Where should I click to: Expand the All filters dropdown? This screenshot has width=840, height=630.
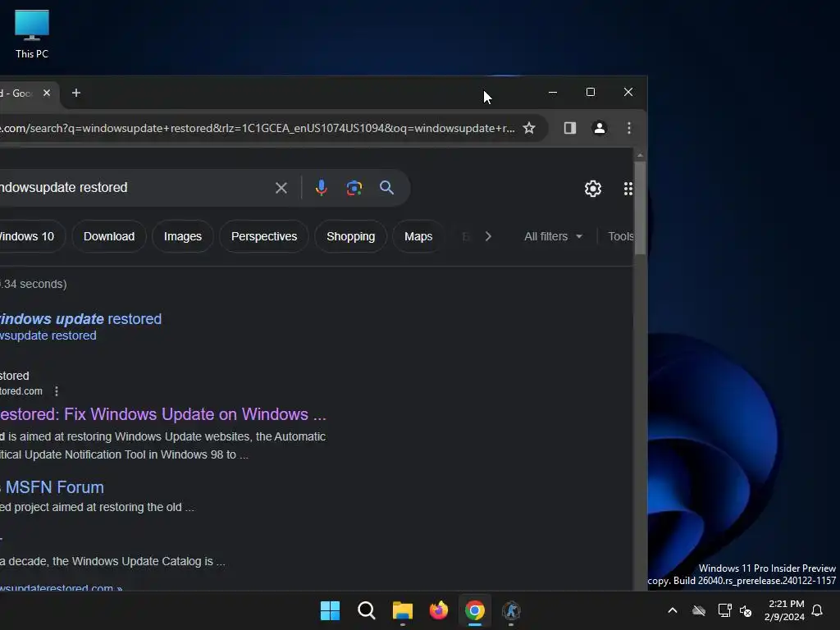tap(554, 236)
